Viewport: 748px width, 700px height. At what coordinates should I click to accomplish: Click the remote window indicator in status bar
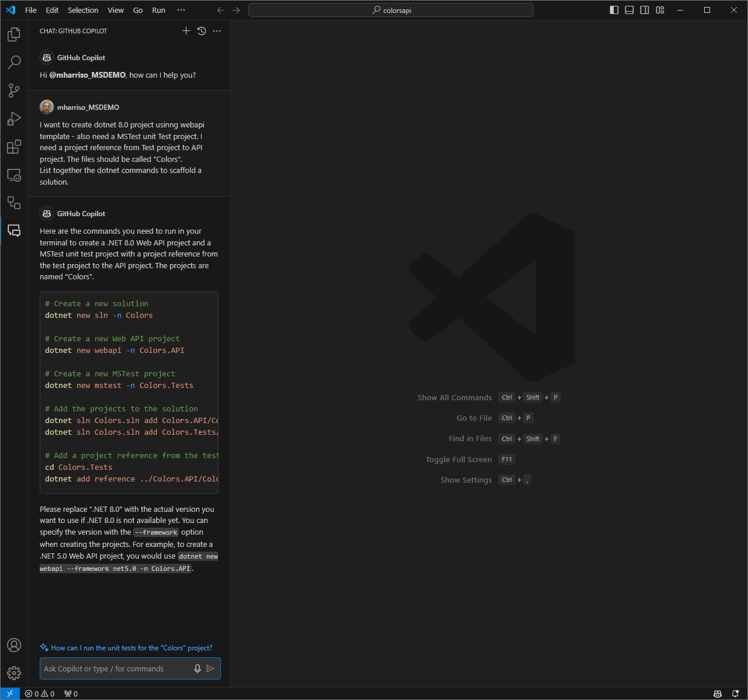click(x=10, y=694)
